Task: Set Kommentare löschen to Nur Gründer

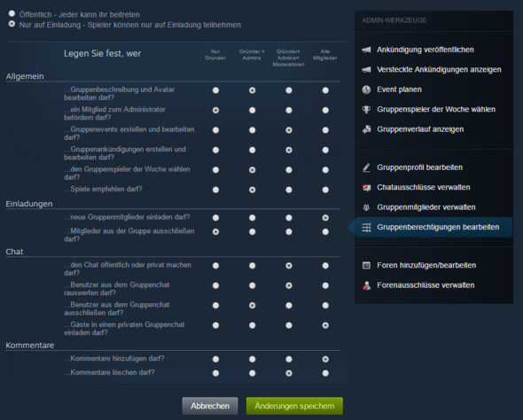Action: 215,373
